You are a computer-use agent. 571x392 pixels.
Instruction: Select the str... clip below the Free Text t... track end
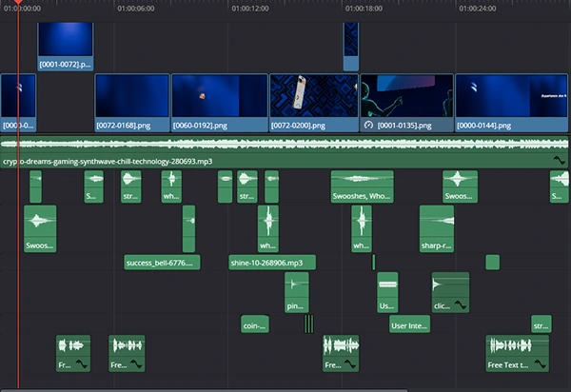(541, 323)
